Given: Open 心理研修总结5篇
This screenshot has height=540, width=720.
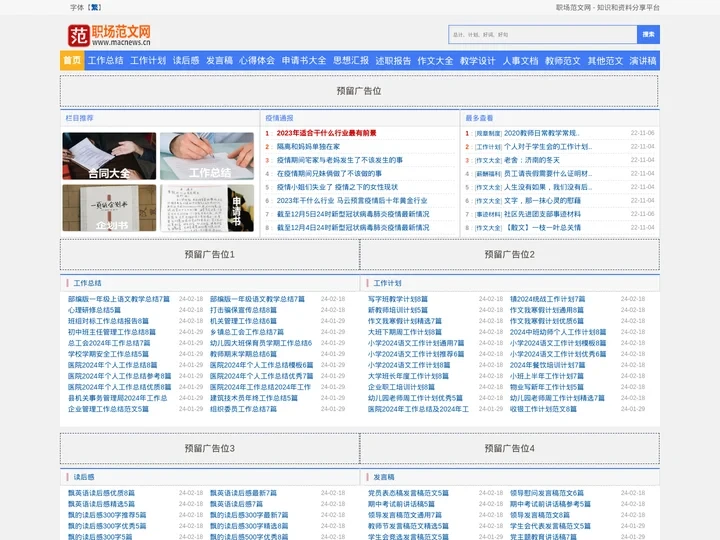Looking at the screenshot, I should [94, 310].
